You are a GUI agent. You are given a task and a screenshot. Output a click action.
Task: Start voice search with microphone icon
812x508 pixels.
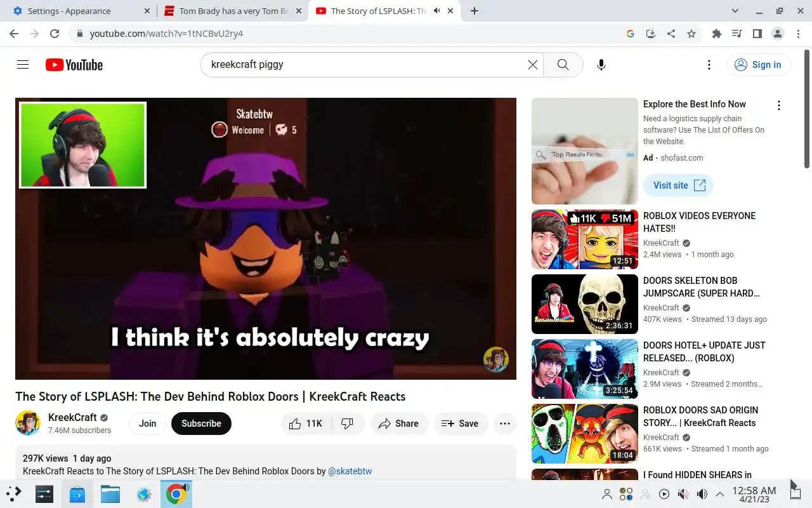pos(601,65)
